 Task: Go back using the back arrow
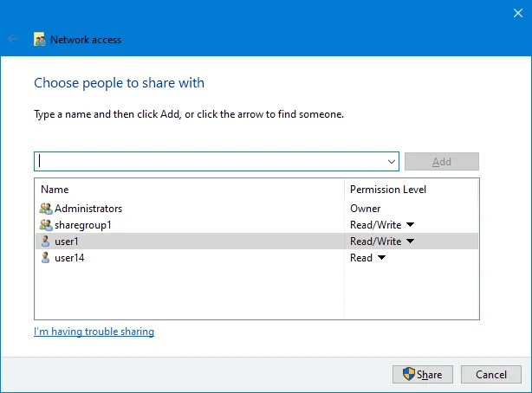[x=13, y=40]
